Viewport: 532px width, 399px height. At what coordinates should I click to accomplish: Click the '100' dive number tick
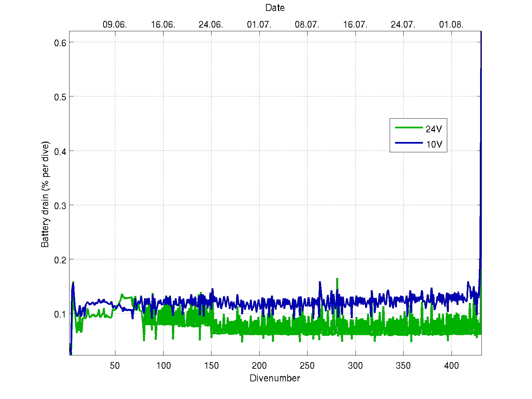(x=163, y=366)
